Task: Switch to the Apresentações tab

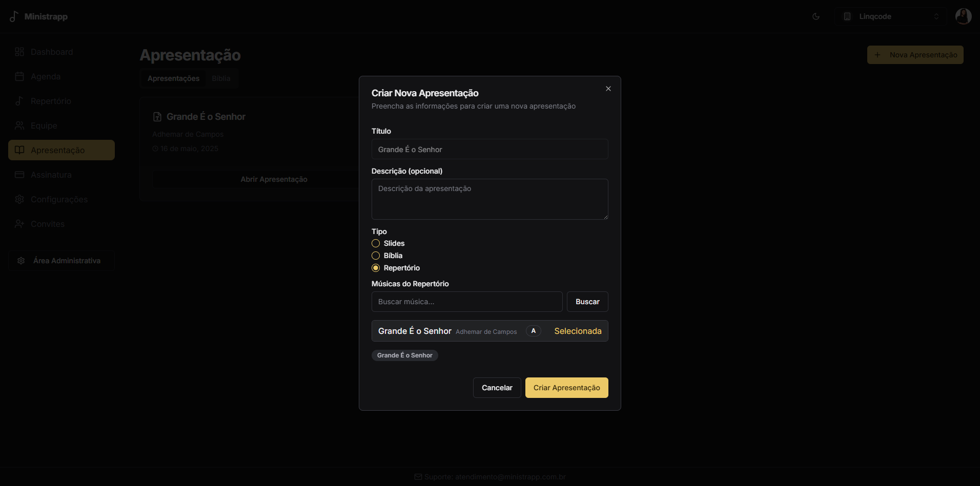Action: pos(173,78)
